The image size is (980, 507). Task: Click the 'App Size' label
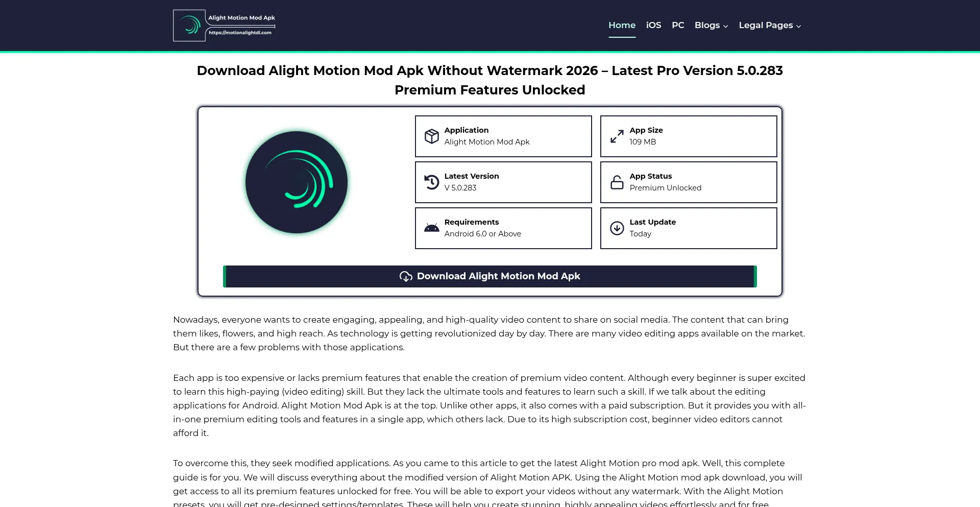click(x=646, y=130)
